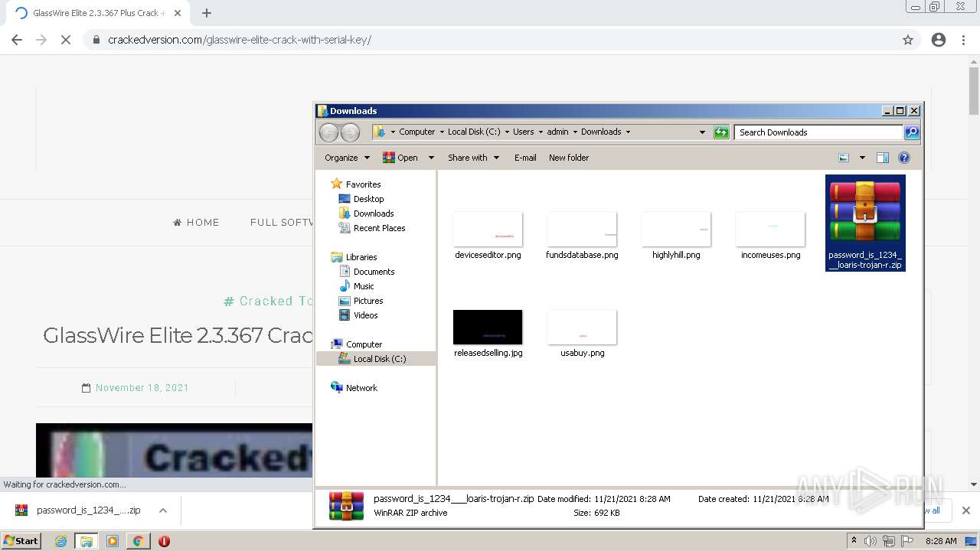Click Users segment in address breadcrumb

[524, 132]
